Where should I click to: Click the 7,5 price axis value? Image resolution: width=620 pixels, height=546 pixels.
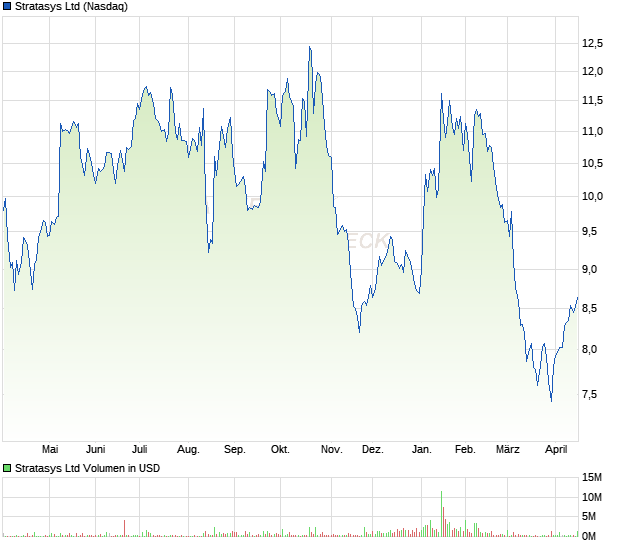coord(589,394)
